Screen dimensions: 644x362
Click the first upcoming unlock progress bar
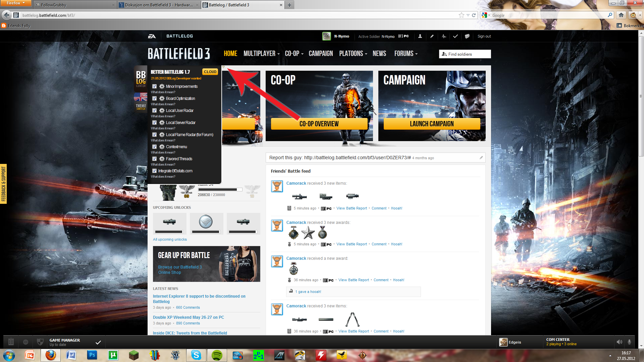point(169,232)
